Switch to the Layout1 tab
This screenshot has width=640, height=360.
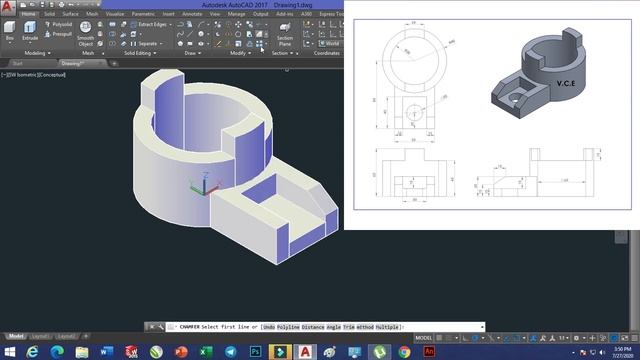coord(39,336)
